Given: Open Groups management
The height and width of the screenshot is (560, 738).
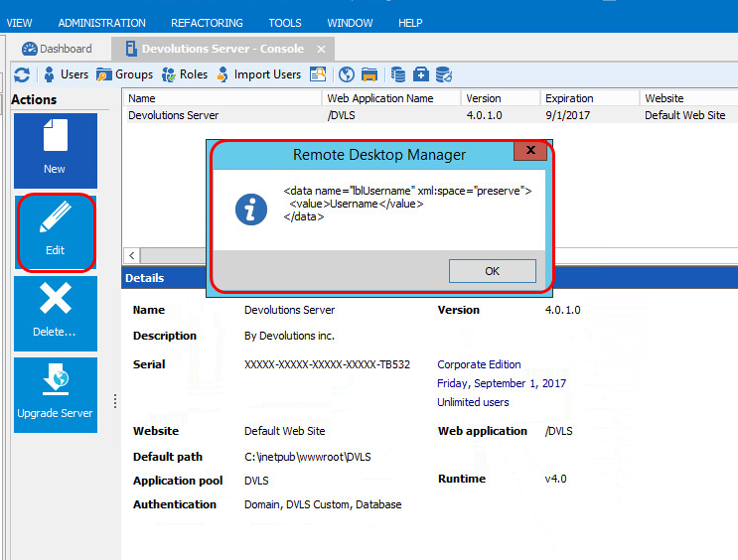Looking at the screenshot, I should point(124,74).
